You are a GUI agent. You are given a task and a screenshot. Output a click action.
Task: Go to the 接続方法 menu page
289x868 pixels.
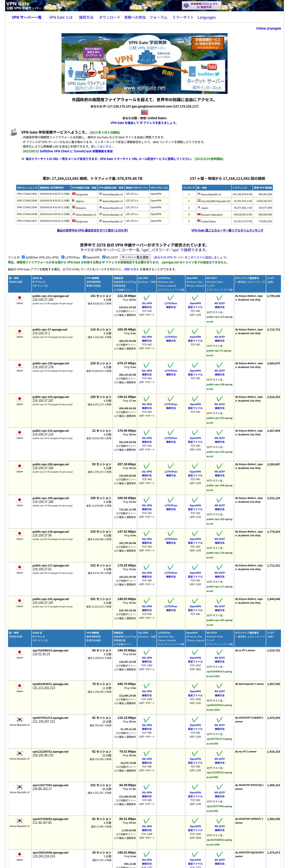(x=86, y=17)
